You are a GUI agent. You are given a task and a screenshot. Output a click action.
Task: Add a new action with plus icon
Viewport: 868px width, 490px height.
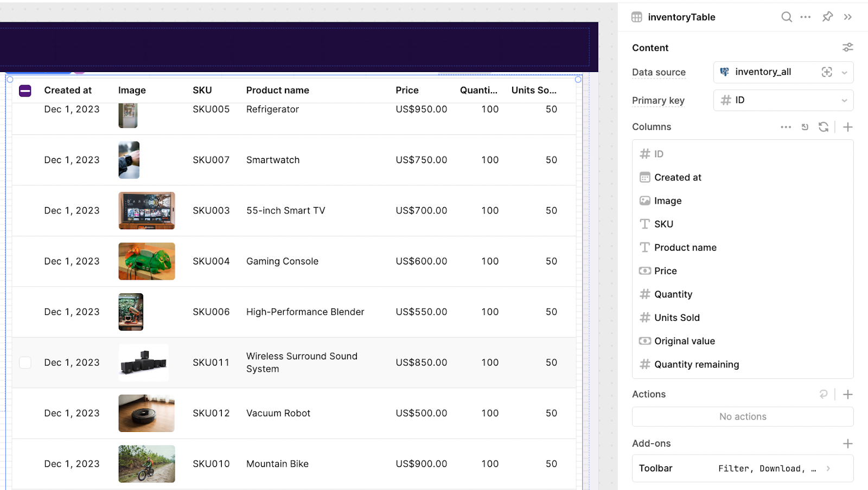(x=848, y=395)
